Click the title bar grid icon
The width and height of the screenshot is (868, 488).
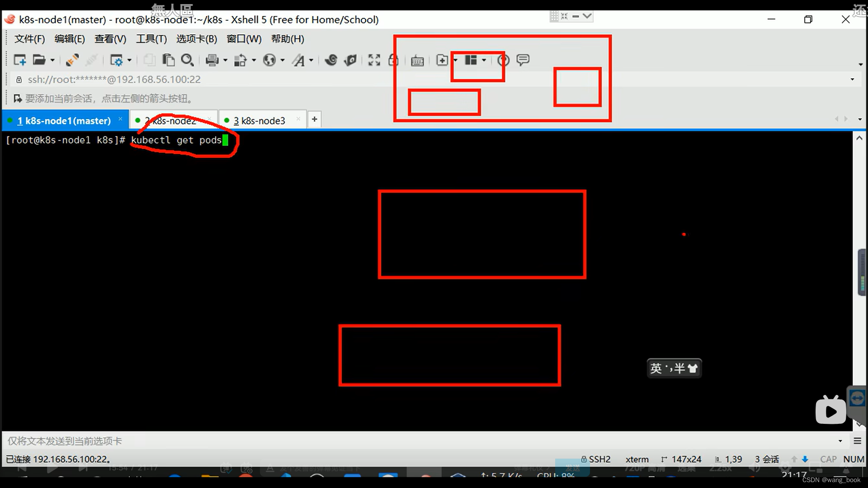point(554,16)
